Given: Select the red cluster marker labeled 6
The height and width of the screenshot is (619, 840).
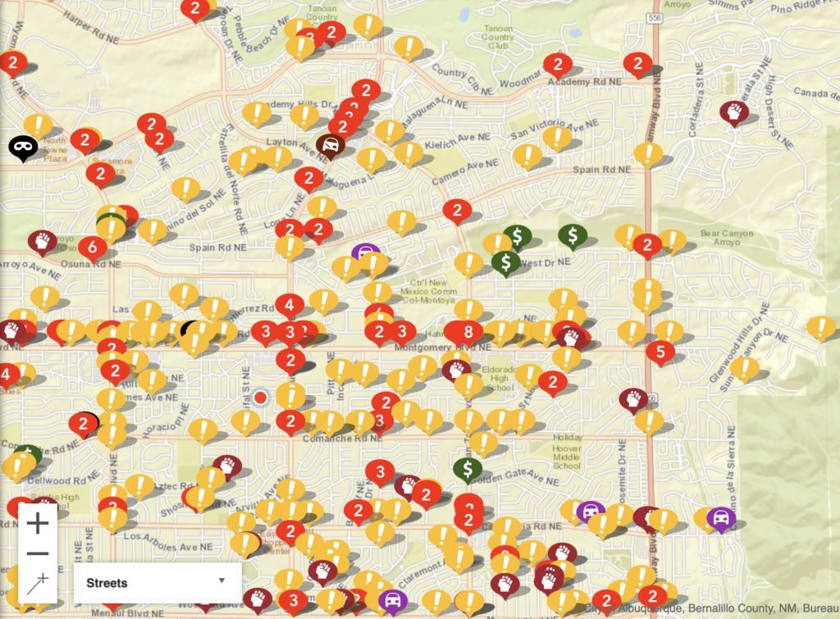Looking at the screenshot, I should pyautogui.click(x=92, y=246).
